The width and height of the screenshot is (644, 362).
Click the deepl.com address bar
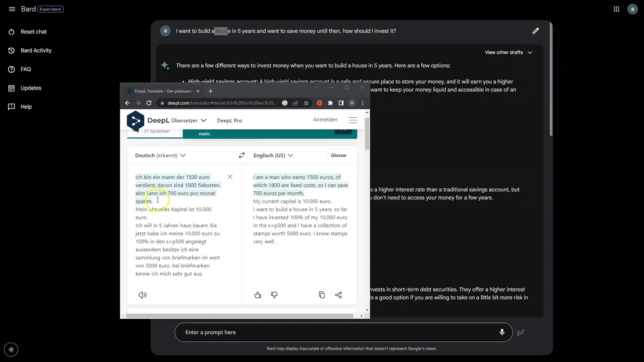(221, 103)
